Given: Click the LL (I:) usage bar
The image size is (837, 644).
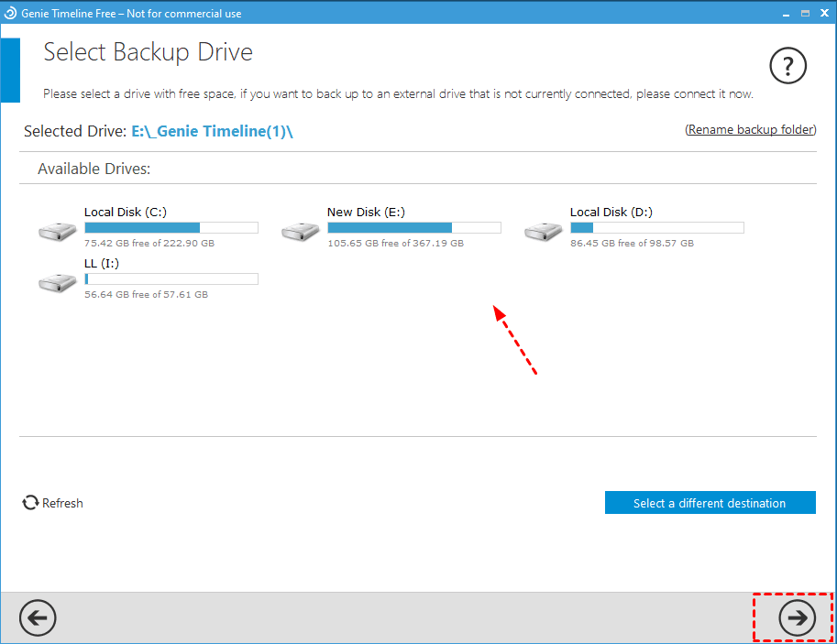Looking at the screenshot, I should tap(171, 278).
